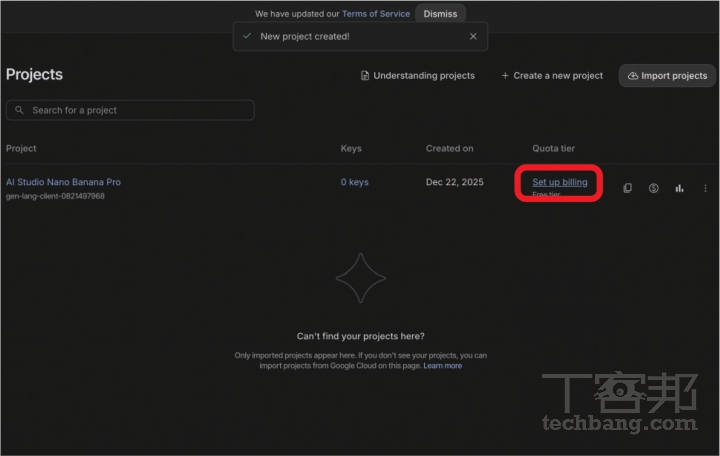Viewport: 720px width, 456px height.
Task: Open the AI Studio Nano Banana Pro project
Action: tap(63, 182)
